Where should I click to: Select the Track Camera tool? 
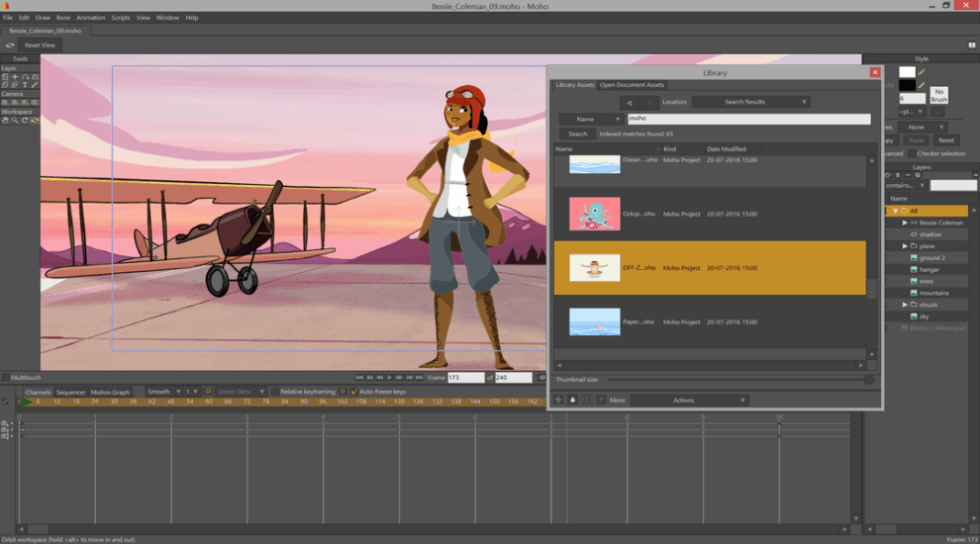pyautogui.click(x=5, y=103)
